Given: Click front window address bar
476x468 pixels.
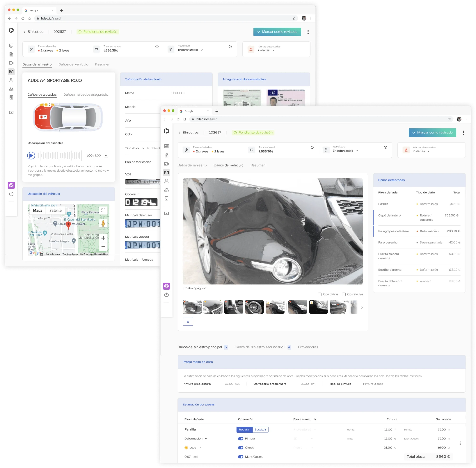Looking at the screenshot, I should [x=321, y=119].
